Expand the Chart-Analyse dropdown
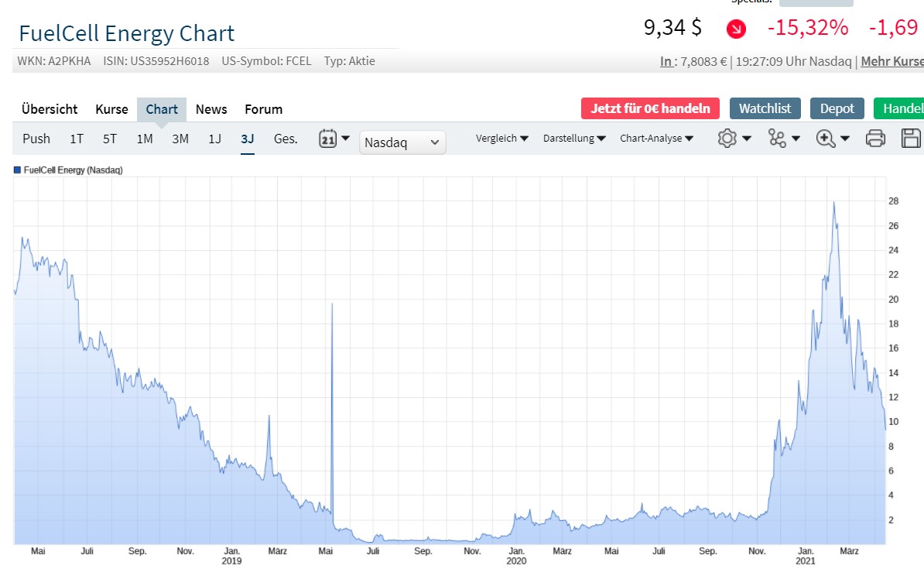The width and height of the screenshot is (924, 569). point(656,138)
